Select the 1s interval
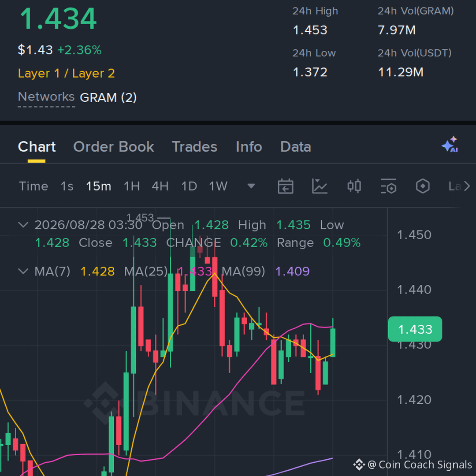The image size is (476, 476). [67, 186]
